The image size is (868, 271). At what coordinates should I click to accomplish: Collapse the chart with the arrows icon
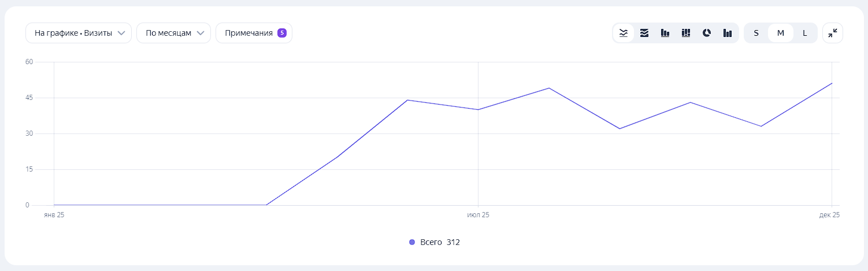832,33
